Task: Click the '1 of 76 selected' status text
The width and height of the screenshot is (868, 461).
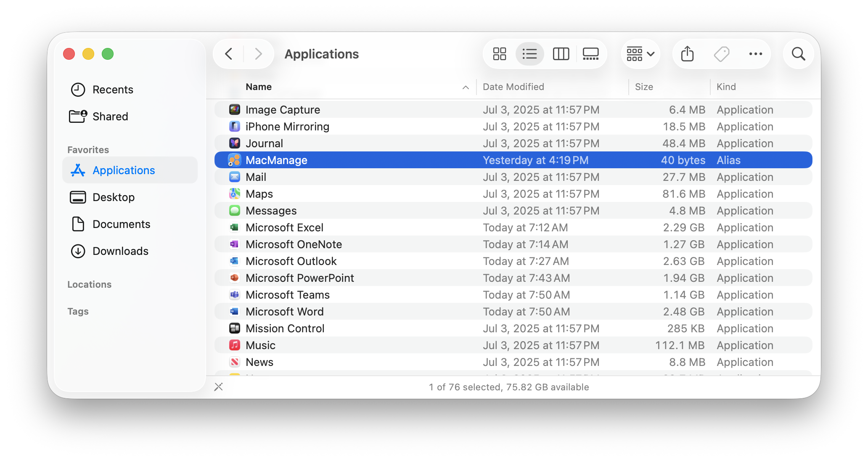Action: pyautogui.click(x=465, y=387)
